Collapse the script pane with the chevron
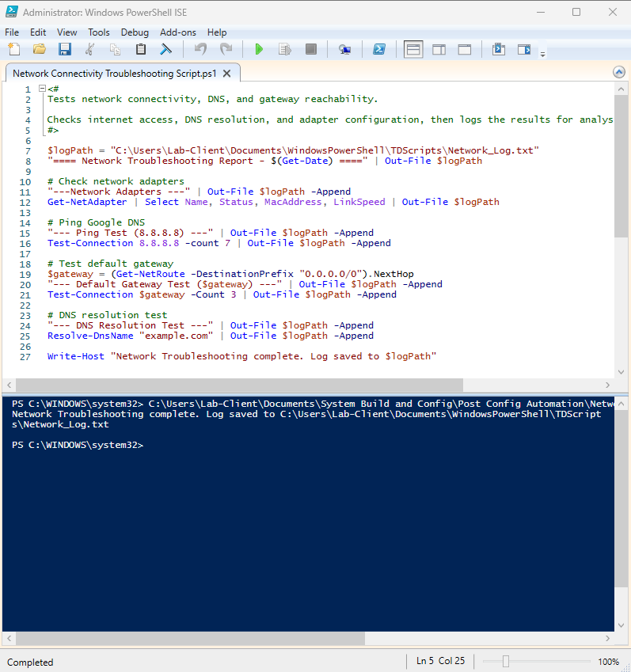 tap(619, 72)
